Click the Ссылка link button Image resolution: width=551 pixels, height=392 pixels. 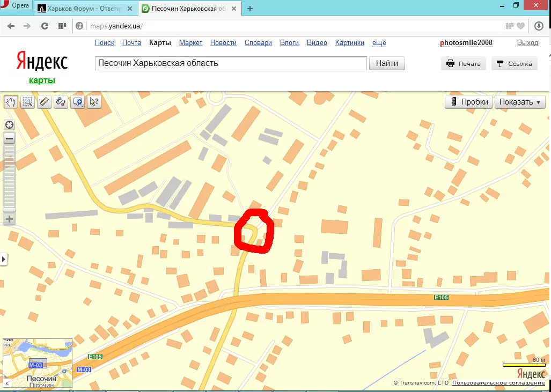click(x=514, y=64)
